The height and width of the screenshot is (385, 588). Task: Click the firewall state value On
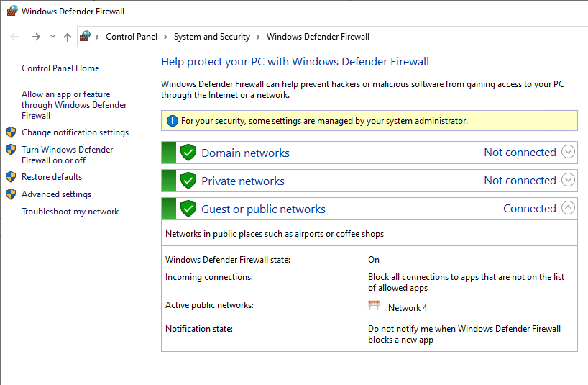tap(374, 260)
